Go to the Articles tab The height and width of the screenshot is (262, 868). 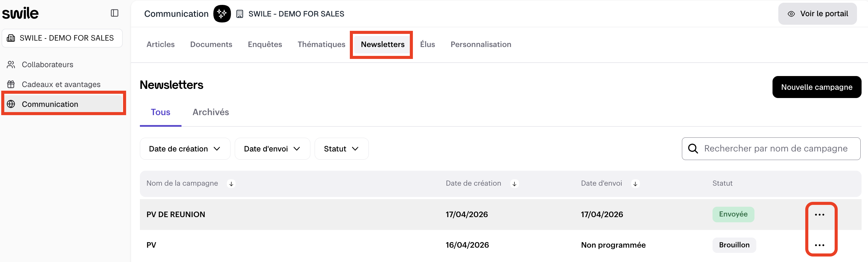160,44
